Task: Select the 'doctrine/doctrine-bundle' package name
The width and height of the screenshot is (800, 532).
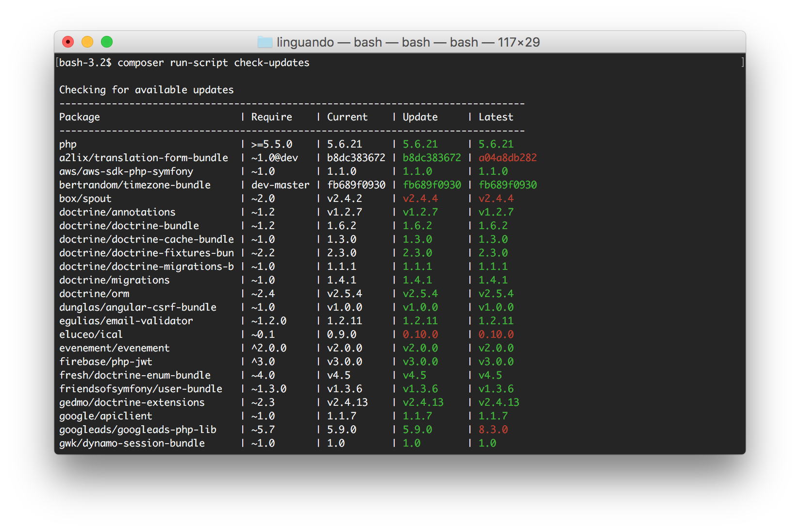Action: [129, 226]
